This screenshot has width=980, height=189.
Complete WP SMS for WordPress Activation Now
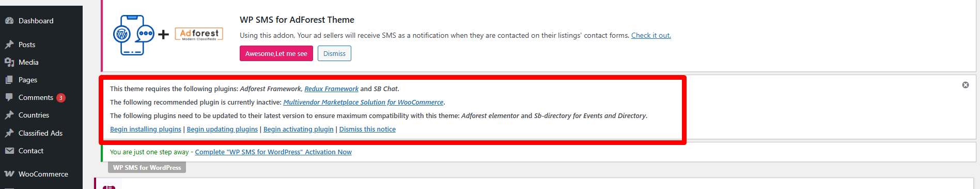[x=273, y=152]
